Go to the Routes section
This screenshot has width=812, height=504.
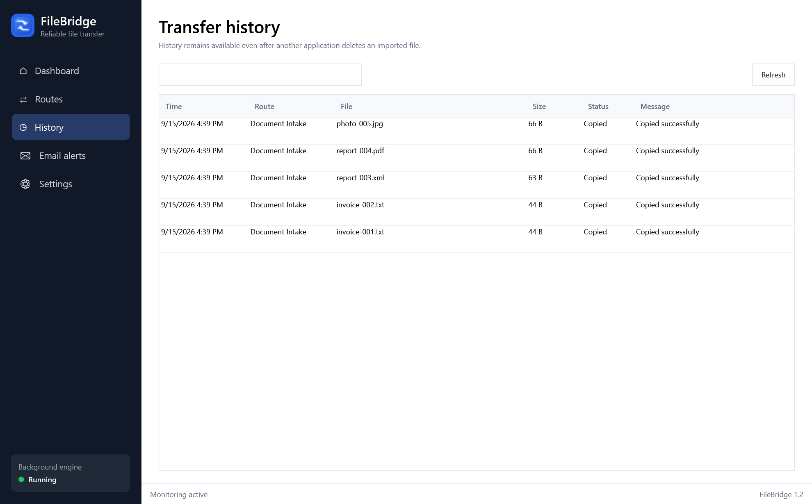coord(71,99)
